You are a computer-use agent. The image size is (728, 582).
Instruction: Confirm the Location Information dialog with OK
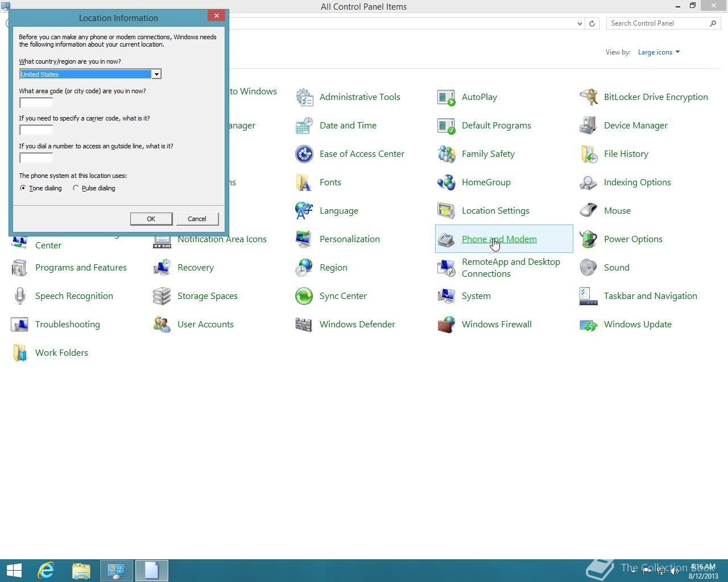pyautogui.click(x=151, y=219)
